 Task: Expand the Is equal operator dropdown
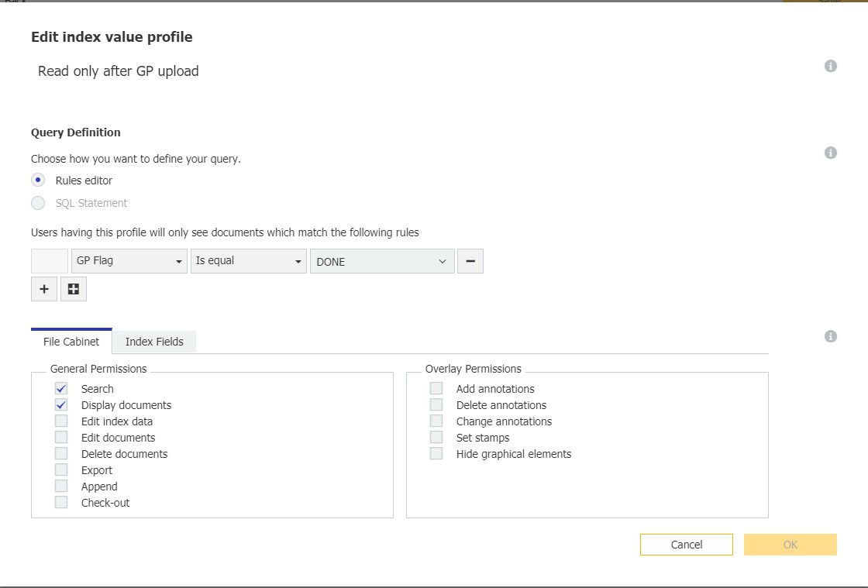(249, 261)
